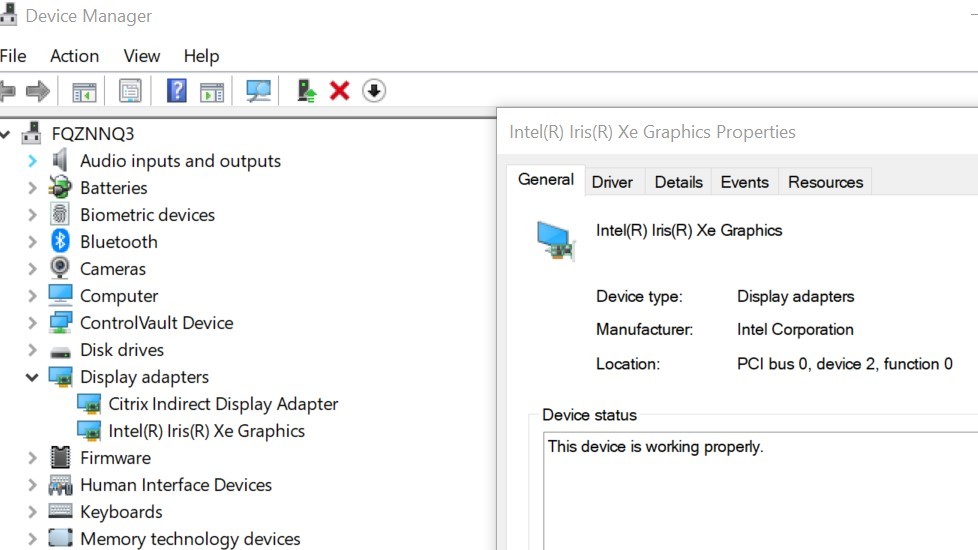Switch to the General tab
Viewport: 978px width, 550px height.
[546, 180]
